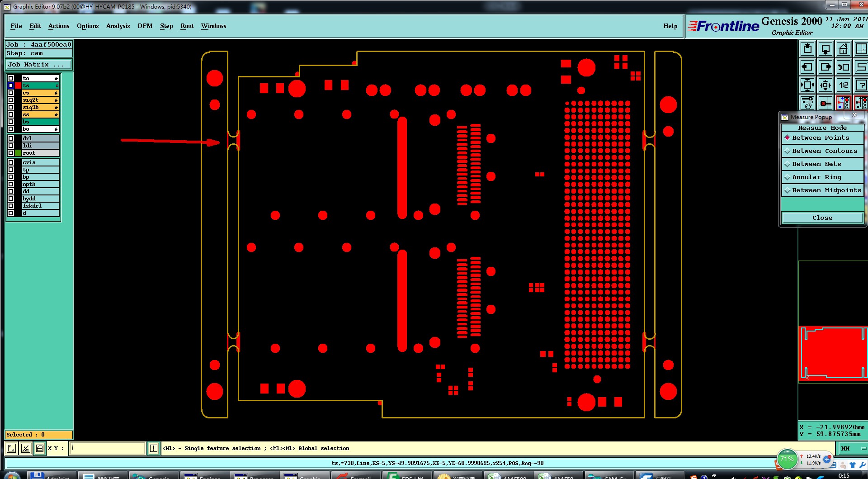Open the Analysis menu

click(x=118, y=26)
